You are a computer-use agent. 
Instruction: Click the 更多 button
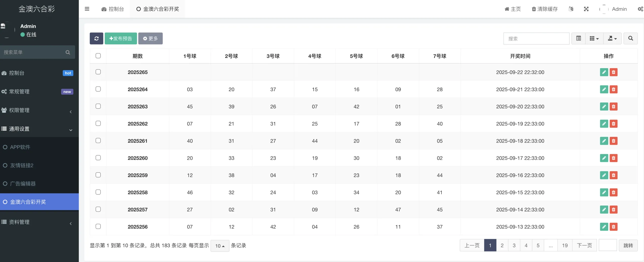point(150,38)
